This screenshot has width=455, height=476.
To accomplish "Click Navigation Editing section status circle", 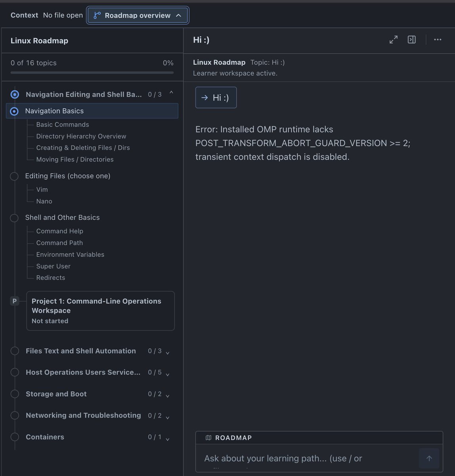I will click(x=15, y=94).
